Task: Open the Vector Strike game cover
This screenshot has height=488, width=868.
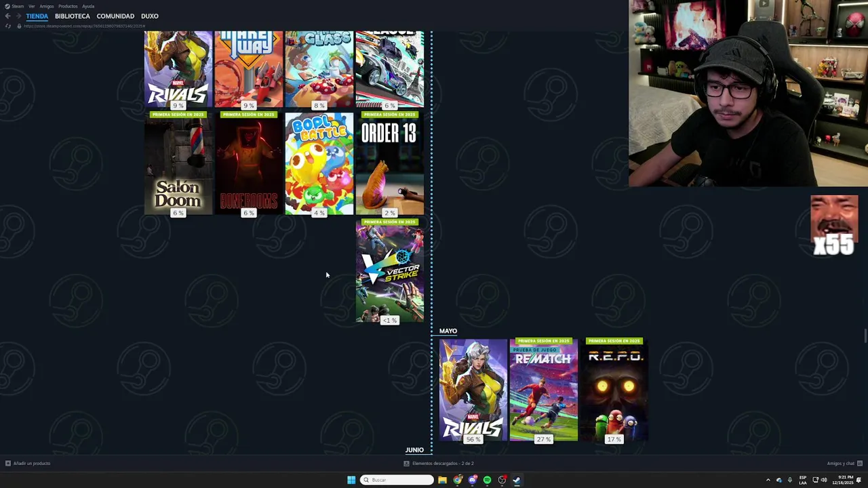Action: click(x=390, y=271)
